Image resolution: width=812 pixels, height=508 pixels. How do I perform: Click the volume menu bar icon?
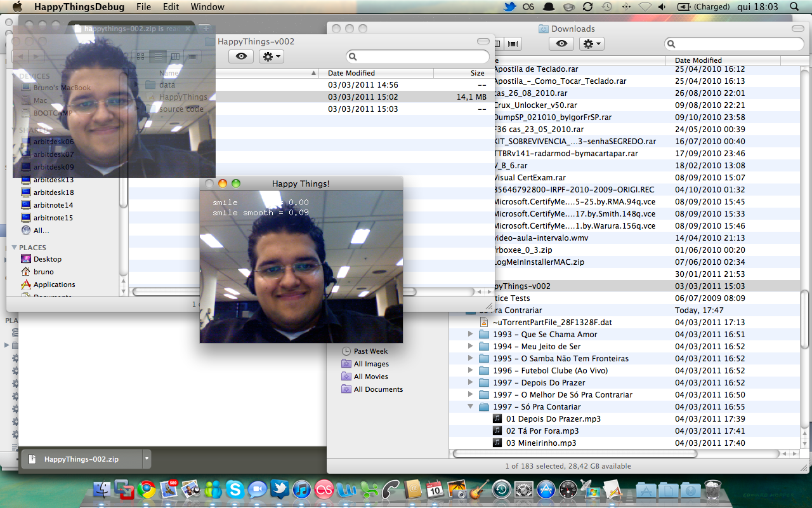(662, 7)
